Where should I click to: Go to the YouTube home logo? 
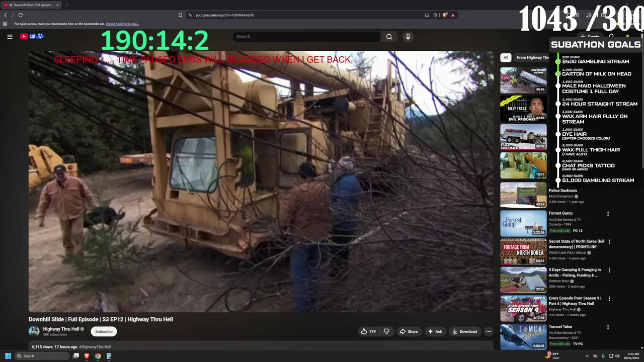[x=32, y=36]
